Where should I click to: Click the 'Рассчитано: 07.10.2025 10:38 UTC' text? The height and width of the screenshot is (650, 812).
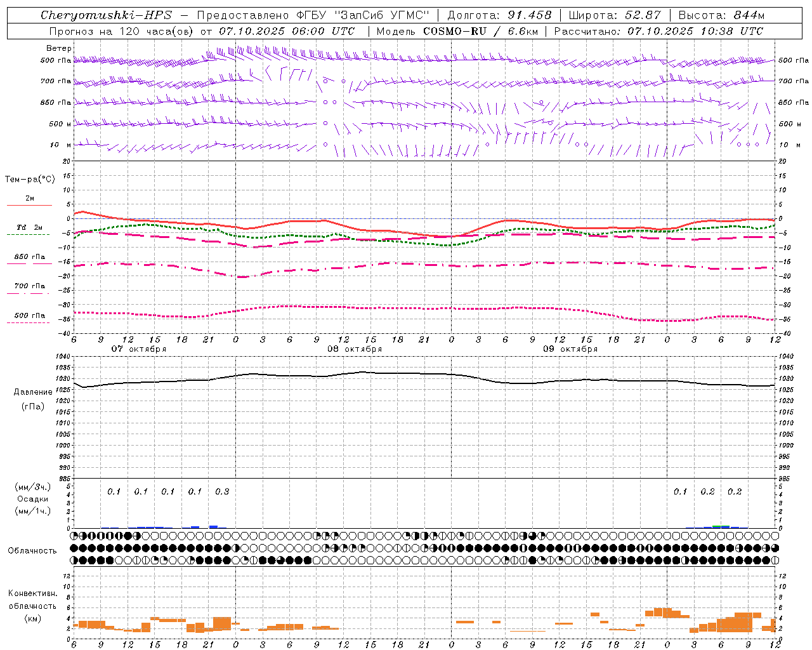point(658,31)
